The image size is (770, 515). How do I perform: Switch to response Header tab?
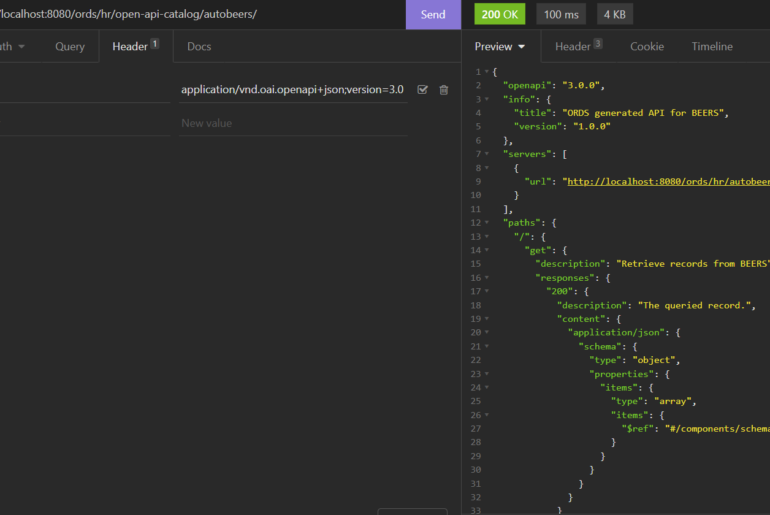coord(578,47)
